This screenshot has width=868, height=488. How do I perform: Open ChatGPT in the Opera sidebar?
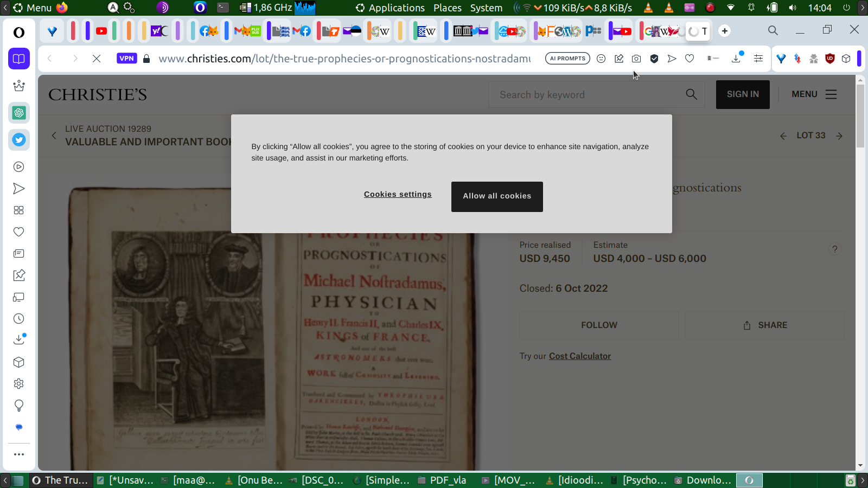tap(19, 113)
